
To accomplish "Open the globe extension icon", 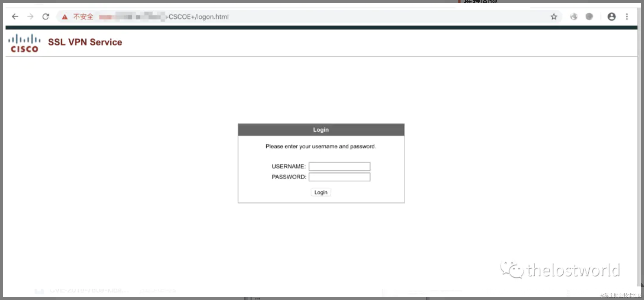I will 574,17.
